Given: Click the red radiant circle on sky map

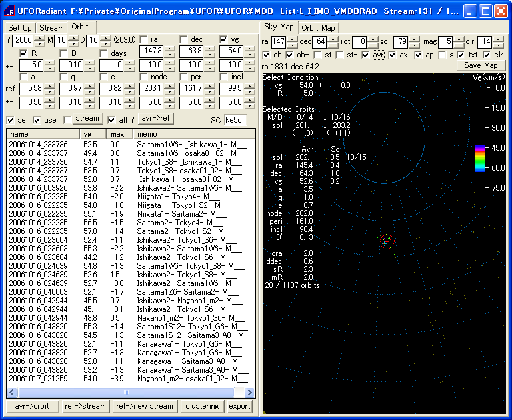Looking at the screenshot, I should click(x=387, y=241).
